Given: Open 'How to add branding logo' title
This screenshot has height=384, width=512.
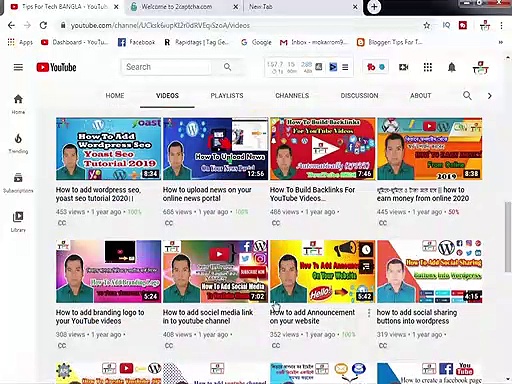Looking at the screenshot, I should pyautogui.click(x=100, y=317).
